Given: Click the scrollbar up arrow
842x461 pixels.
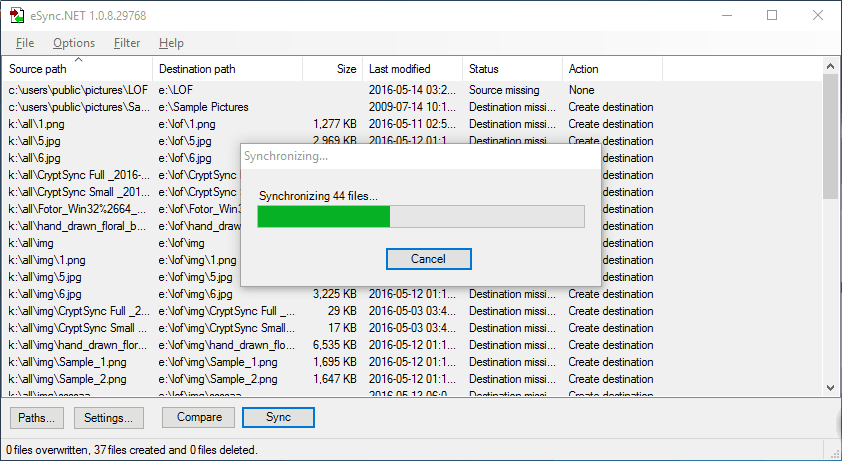Looking at the screenshot, I should (x=831, y=66).
